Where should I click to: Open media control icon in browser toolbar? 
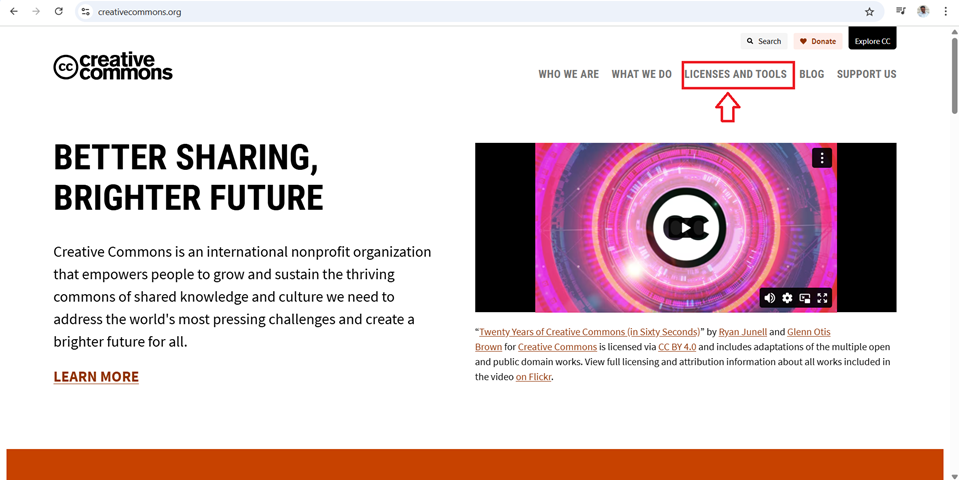pyautogui.click(x=901, y=11)
